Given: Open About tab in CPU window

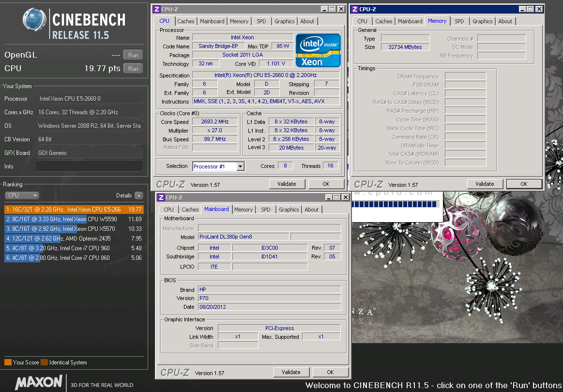Looking at the screenshot, I should point(307,21).
